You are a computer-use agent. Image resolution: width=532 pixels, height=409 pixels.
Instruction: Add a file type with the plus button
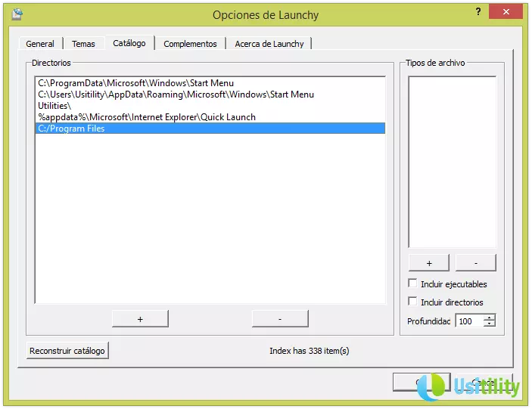pyautogui.click(x=429, y=262)
